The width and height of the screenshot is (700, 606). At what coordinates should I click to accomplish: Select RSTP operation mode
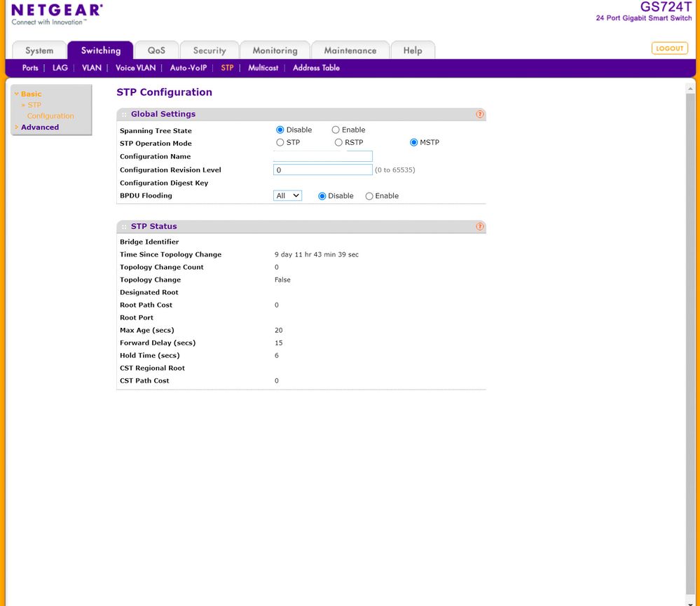(x=338, y=142)
